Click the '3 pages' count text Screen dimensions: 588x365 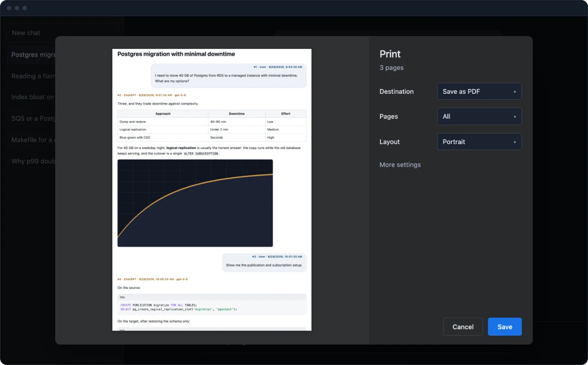(x=392, y=68)
